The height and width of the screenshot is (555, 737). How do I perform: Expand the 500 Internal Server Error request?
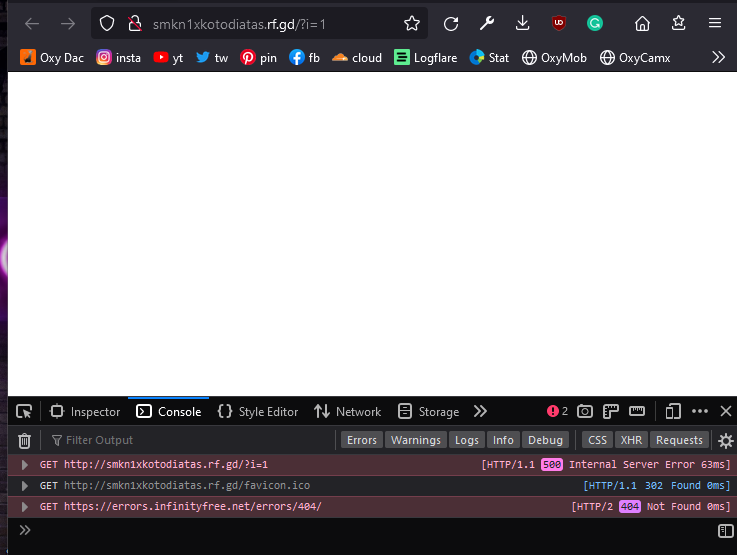25,465
